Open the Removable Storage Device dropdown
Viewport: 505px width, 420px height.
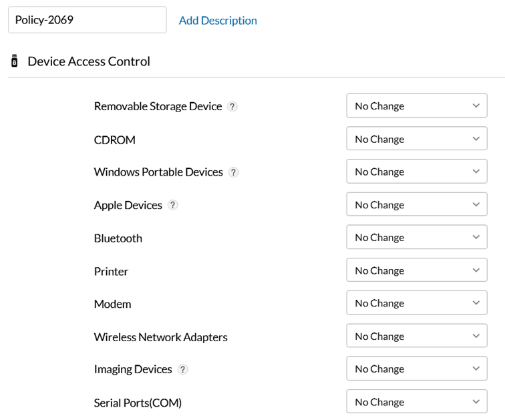click(416, 106)
